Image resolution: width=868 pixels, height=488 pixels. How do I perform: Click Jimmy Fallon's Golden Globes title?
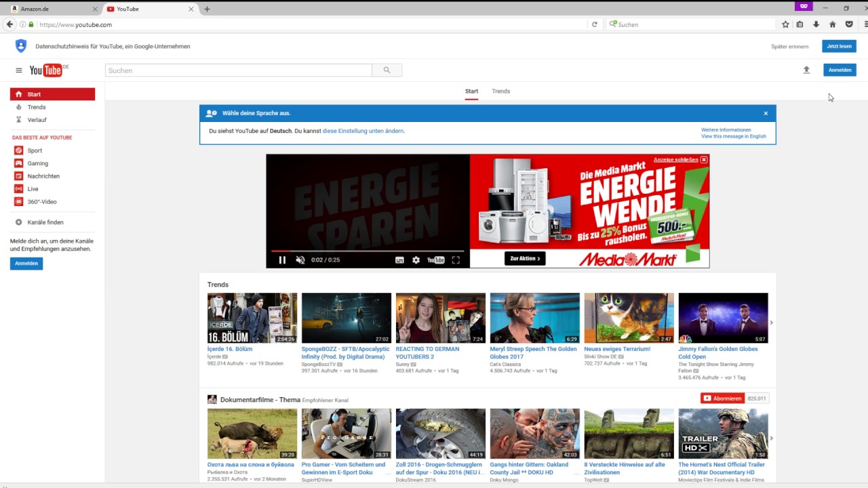[x=718, y=353]
